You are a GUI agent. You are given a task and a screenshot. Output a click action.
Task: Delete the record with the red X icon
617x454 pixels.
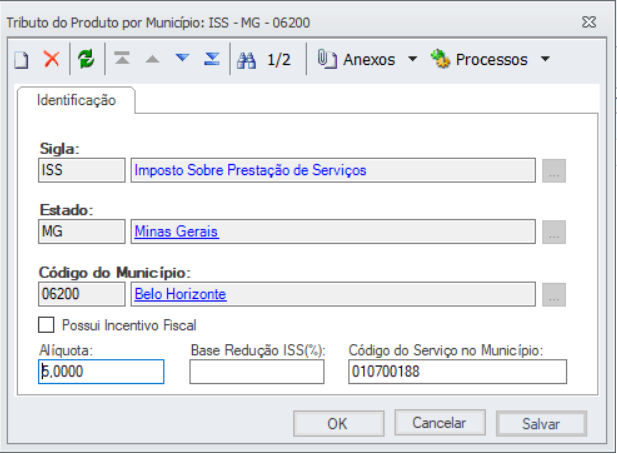coord(52,60)
